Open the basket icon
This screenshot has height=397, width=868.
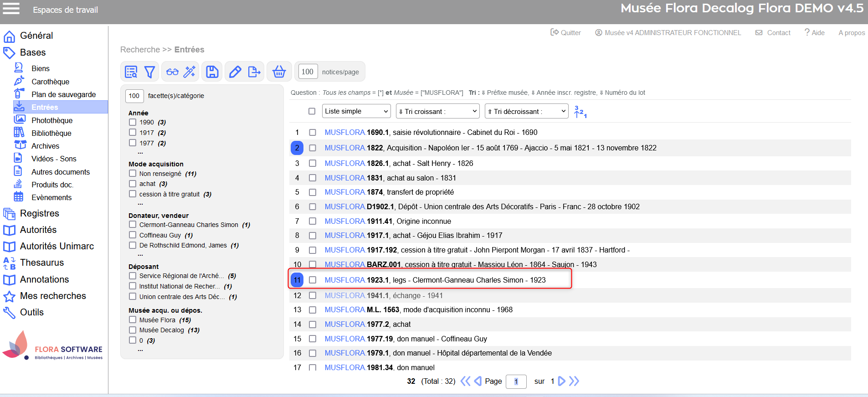[x=279, y=72]
